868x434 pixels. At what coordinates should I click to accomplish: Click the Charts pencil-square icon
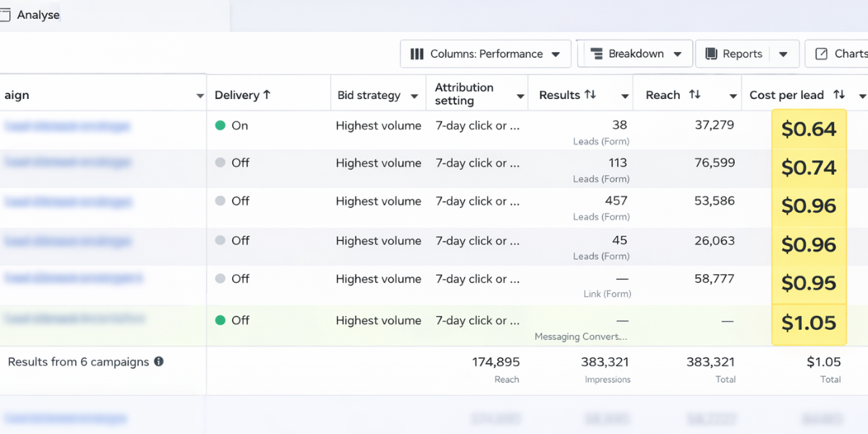(x=822, y=53)
